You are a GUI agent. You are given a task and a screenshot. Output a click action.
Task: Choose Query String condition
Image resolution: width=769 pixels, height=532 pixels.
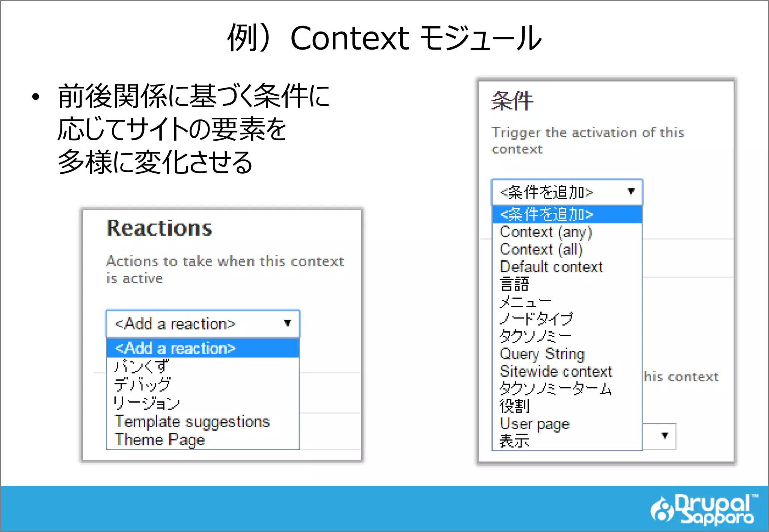pyautogui.click(x=567, y=354)
